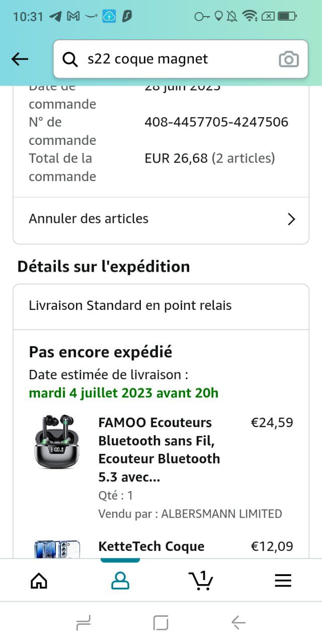The width and height of the screenshot is (322, 644).
Task: Tap the Wi-Fi status bar icon
Action: pos(249,16)
